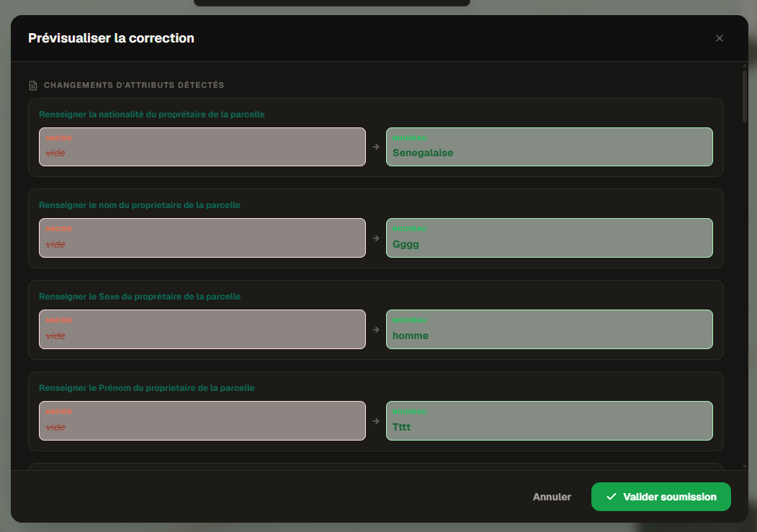Screen dimensions: 757x532
Task: Select the NOUVEAU value Tttt
Action: (x=550, y=420)
